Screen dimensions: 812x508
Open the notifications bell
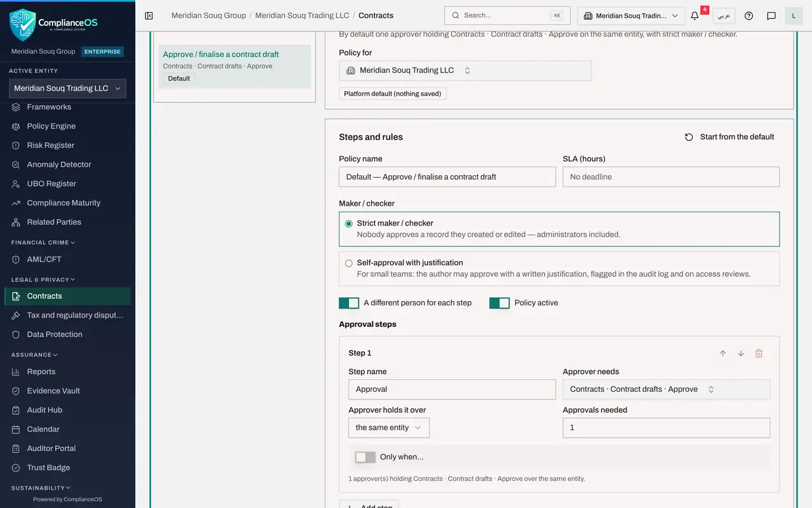pyautogui.click(x=695, y=16)
